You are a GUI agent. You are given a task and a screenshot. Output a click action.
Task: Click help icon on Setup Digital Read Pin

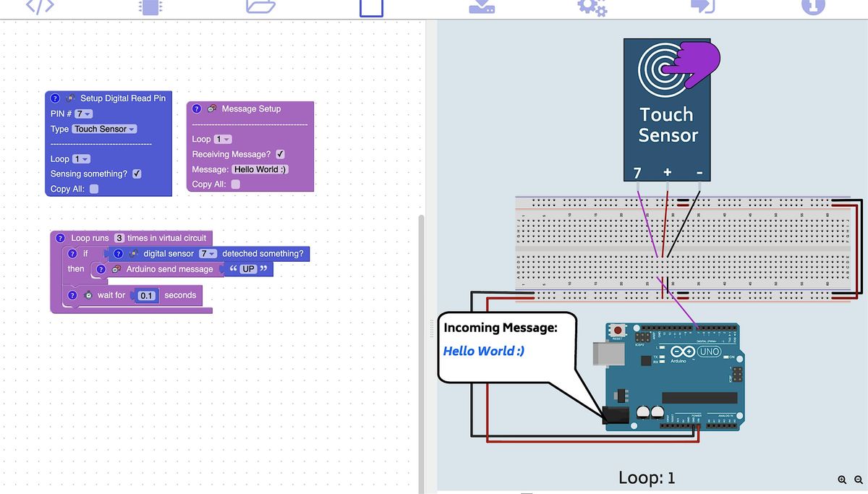(x=55, y=98)
